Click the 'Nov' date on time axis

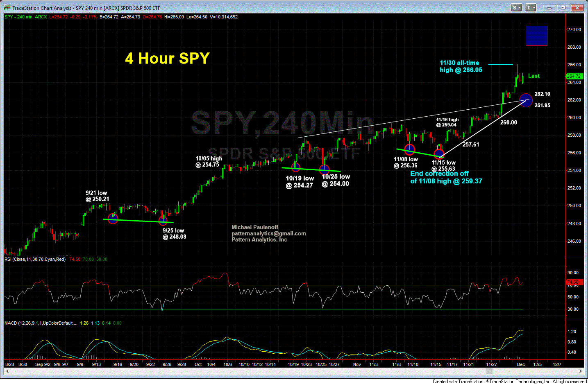(x=357, y=364)
